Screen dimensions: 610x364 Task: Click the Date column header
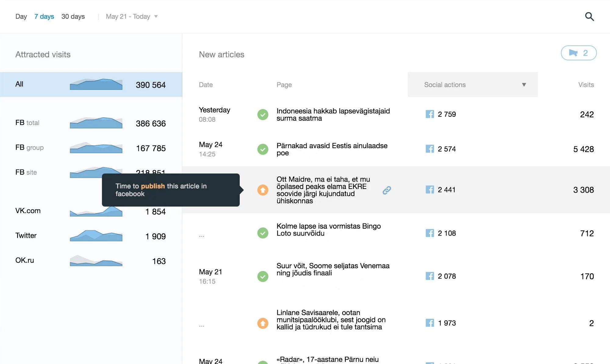coord(206,85)
